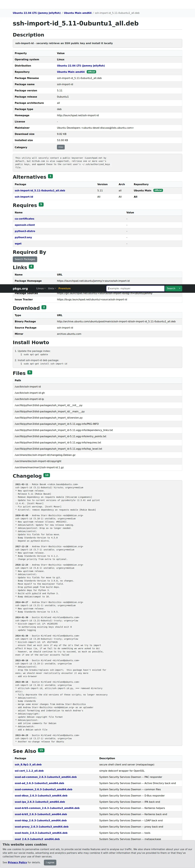Open sssd-ad-common_2.6.3-1ubuntu3_amd64.deb link
195x868 pixels.
46,777
